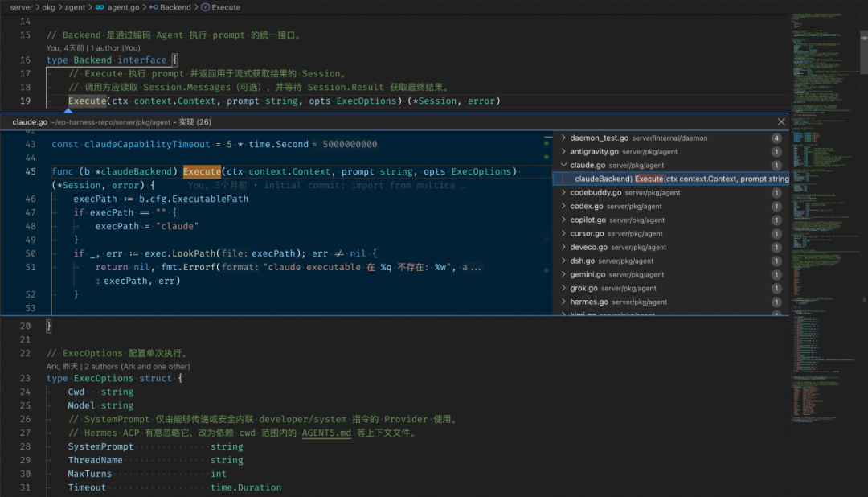Screen dimensions: 868x497
Task: Expand the codebuddy.go reference group
Action: point(563,192)
